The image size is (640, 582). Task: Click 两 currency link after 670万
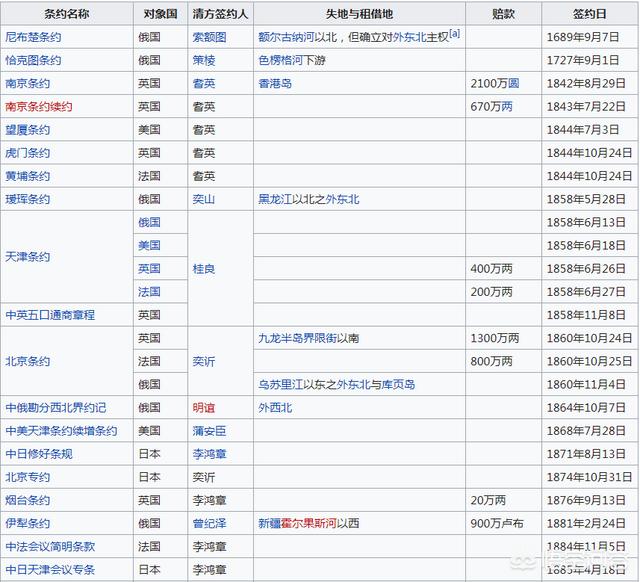tap(507, 107)
